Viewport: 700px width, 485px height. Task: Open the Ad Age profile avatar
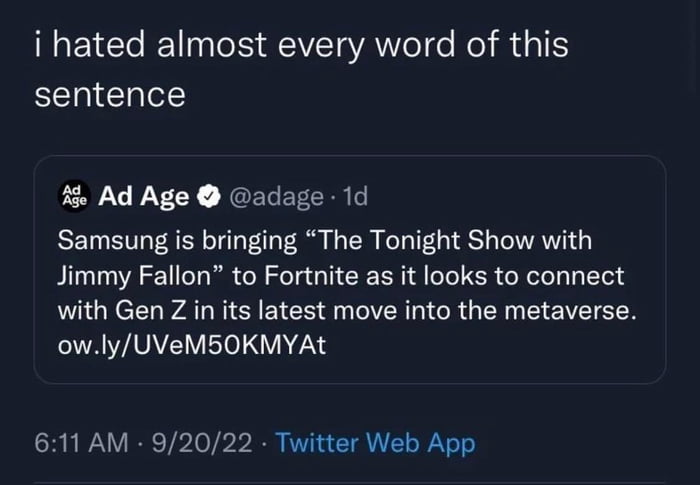coord(74,197)
